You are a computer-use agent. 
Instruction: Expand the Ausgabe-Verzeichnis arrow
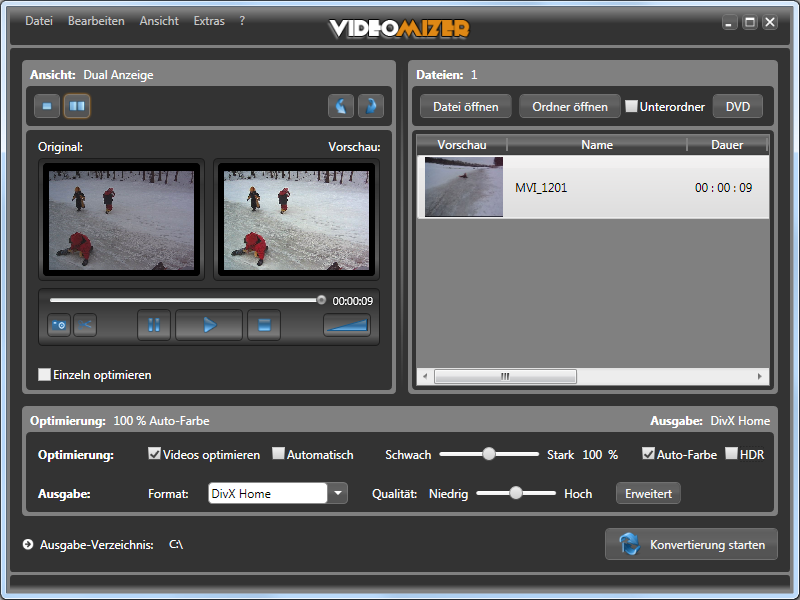click(28, 545)
